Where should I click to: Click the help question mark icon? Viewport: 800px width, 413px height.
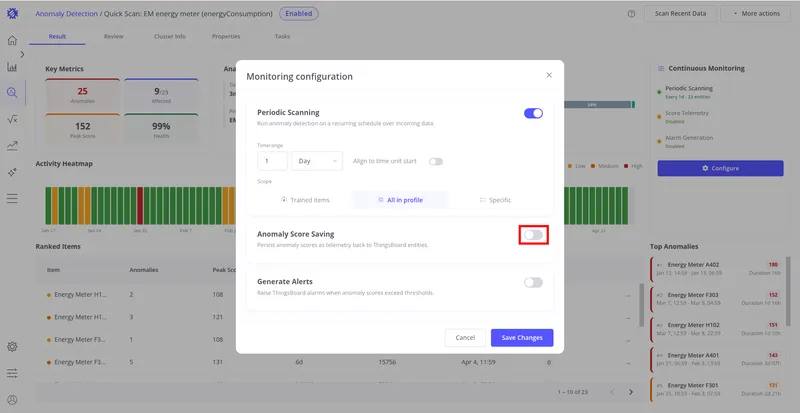[631, 14]
